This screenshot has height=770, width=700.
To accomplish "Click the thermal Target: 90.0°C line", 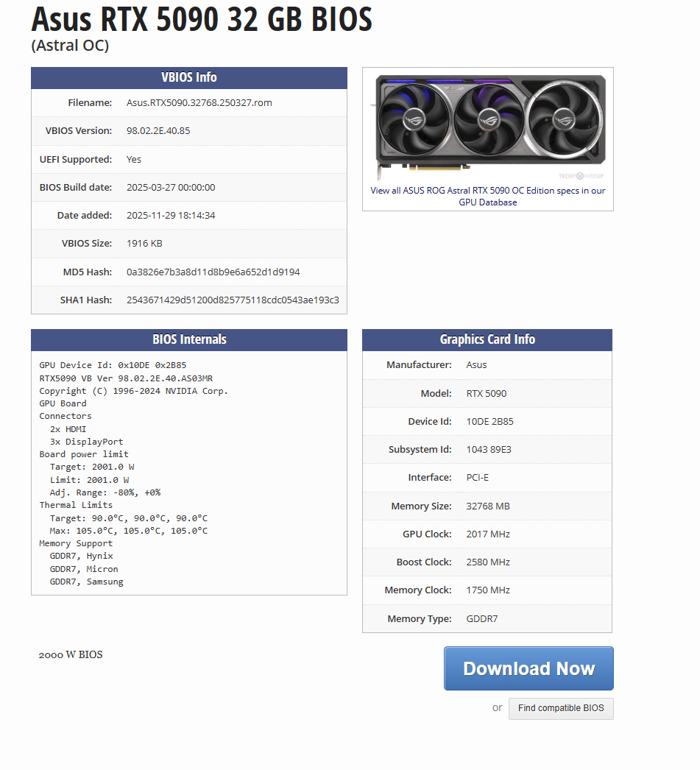I will 129,518.
